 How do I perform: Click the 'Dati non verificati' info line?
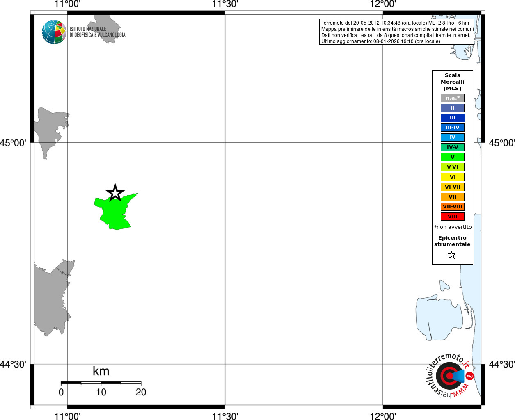point(396,35)
